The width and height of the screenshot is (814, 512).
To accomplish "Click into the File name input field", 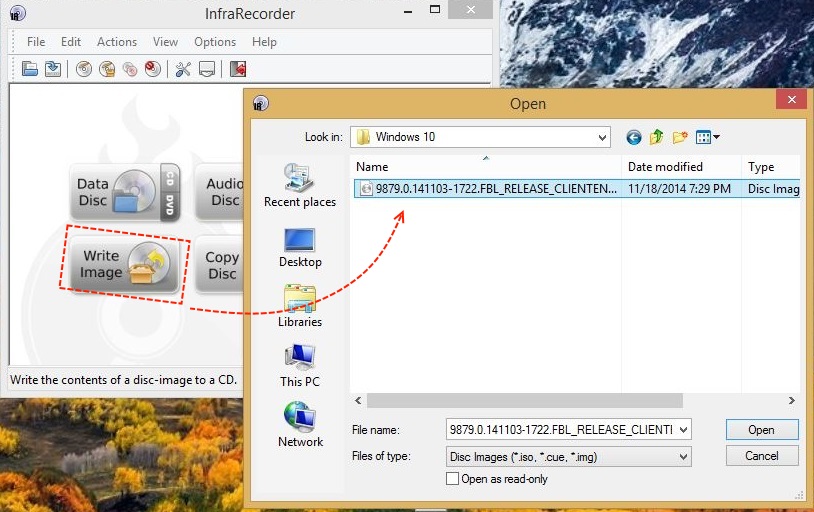I will click(x=561, y=429).
